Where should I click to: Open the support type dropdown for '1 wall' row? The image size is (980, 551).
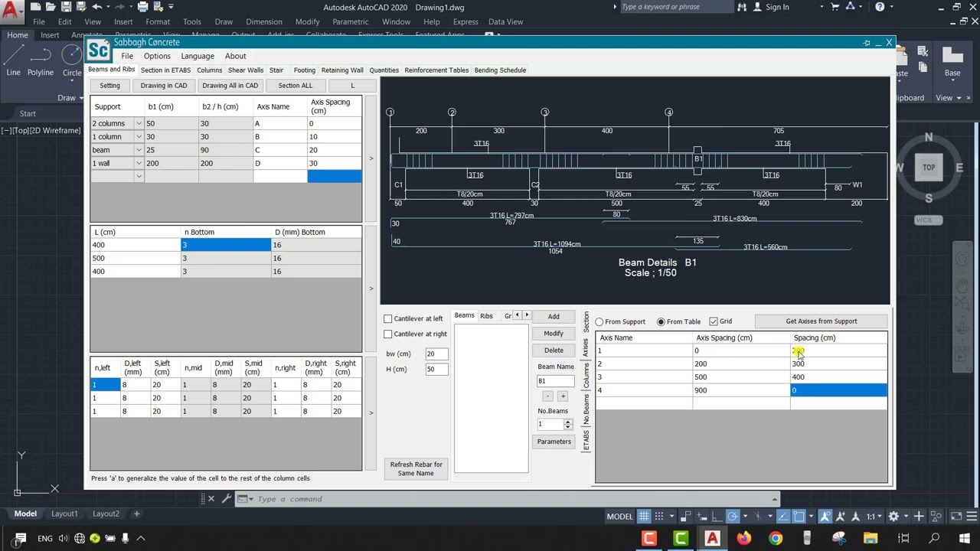(139, 163)
